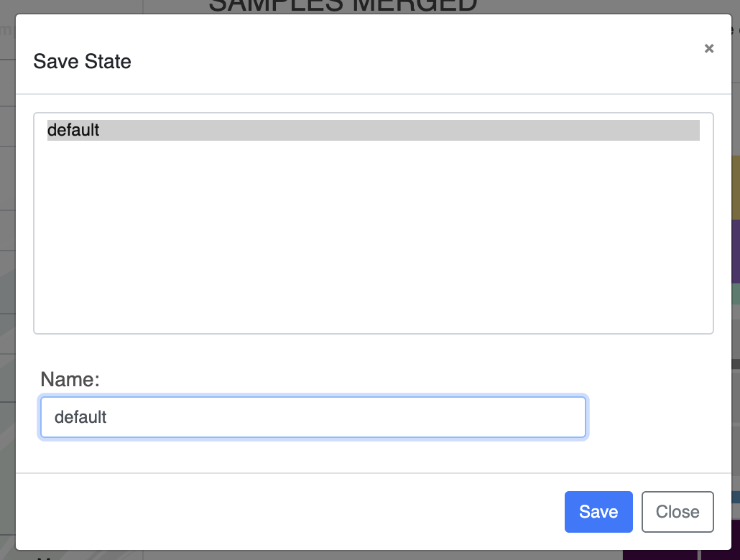Click the dark gray bar at right edge
This screenshot has height=560, width=740.
pos(736,364)
